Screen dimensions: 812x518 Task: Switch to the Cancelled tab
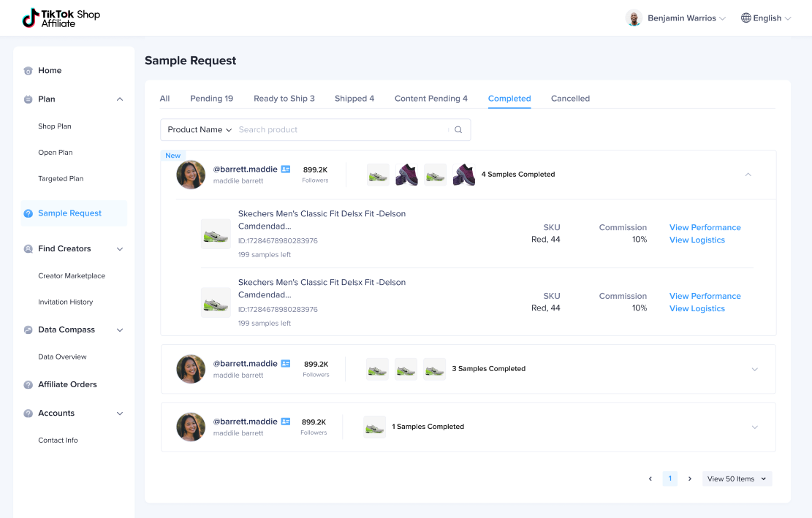pos(570,99)
